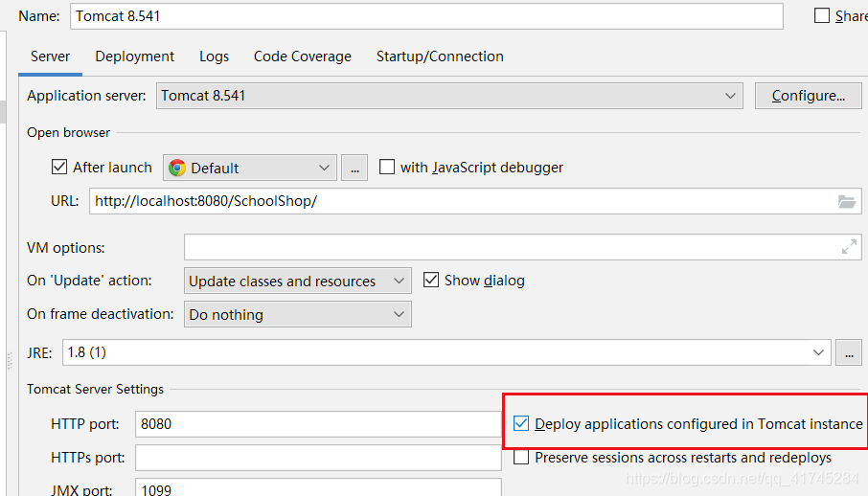
Task: Click the HTTPs port field
Action: coord(318,458)
